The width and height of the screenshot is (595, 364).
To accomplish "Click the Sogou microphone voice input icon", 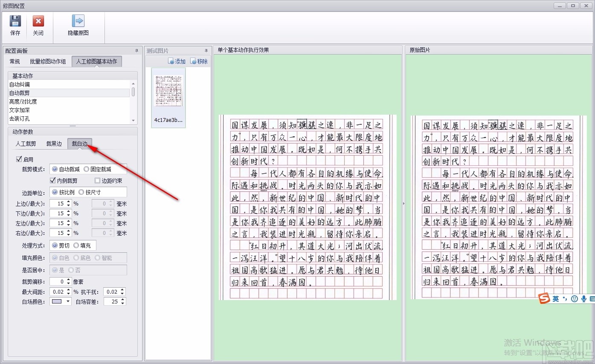I will point(584,299).
